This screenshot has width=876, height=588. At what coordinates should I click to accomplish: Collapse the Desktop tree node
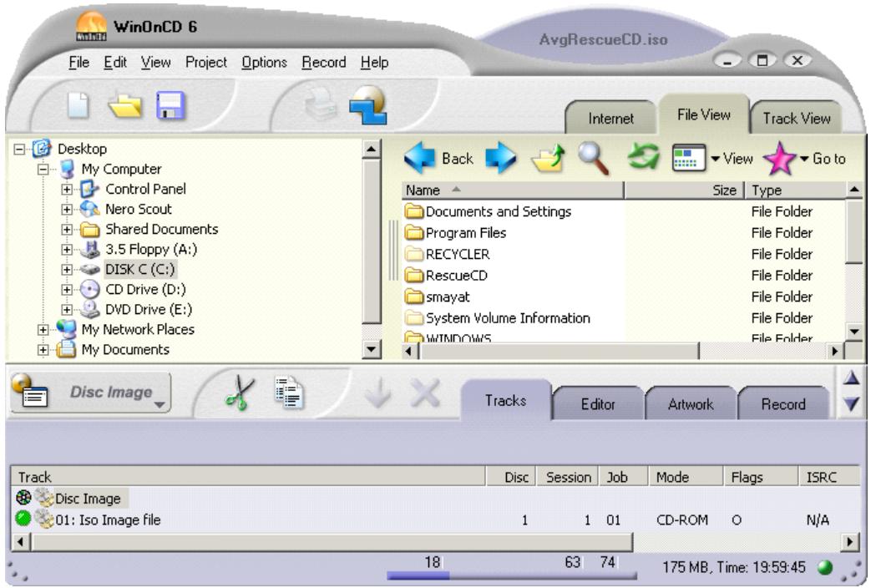point(19,149)
